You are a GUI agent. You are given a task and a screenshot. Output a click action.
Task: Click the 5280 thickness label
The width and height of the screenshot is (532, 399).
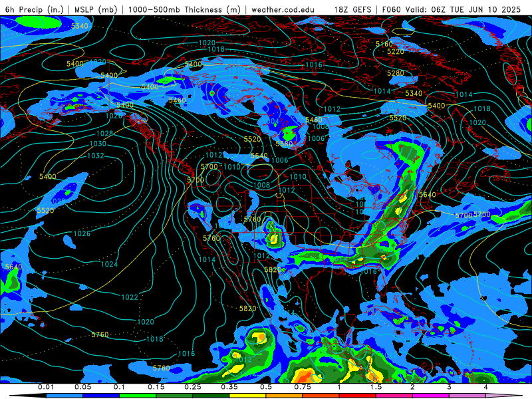[x=396, y=73]
